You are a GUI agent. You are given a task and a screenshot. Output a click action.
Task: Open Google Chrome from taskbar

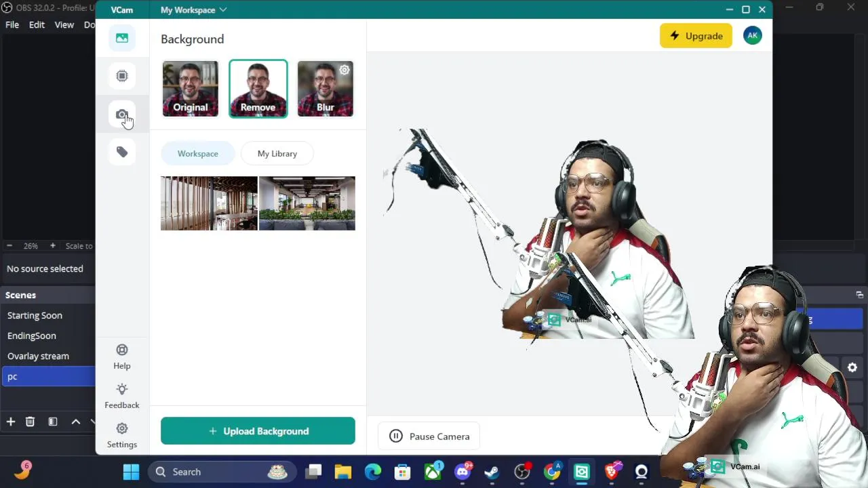click(x=552, y=472)
